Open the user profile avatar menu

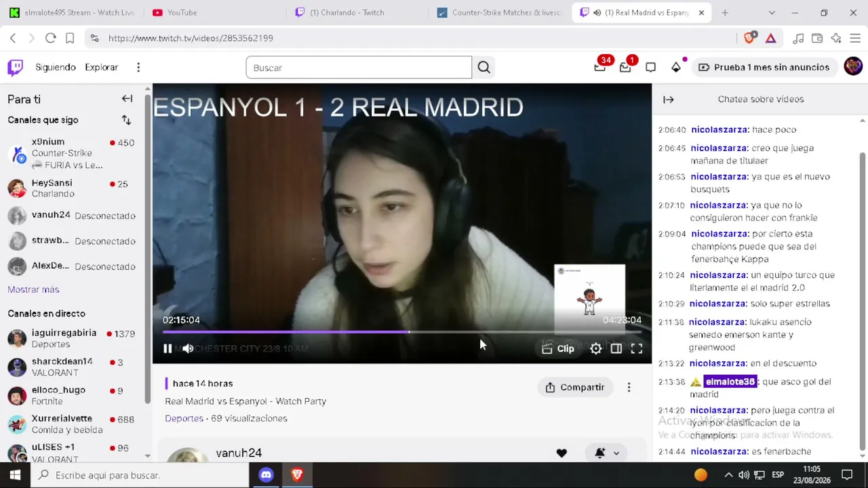pos(853,66)
